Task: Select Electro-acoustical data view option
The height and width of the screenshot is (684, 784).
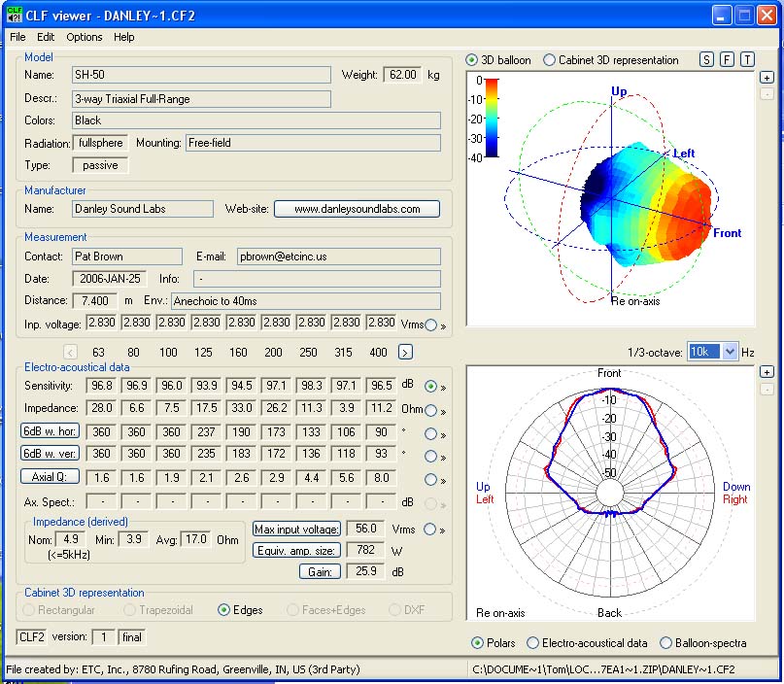Action: coord(532,643)
